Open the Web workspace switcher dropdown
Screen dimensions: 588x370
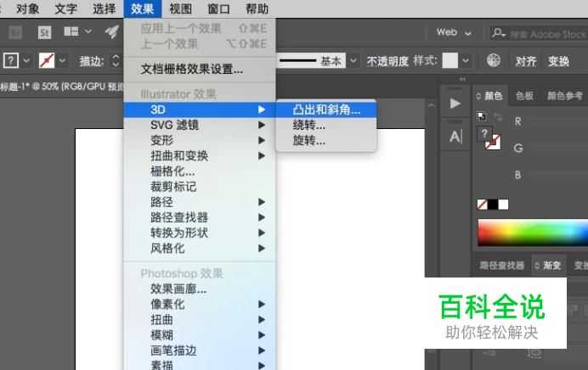[x=454, y=32]
